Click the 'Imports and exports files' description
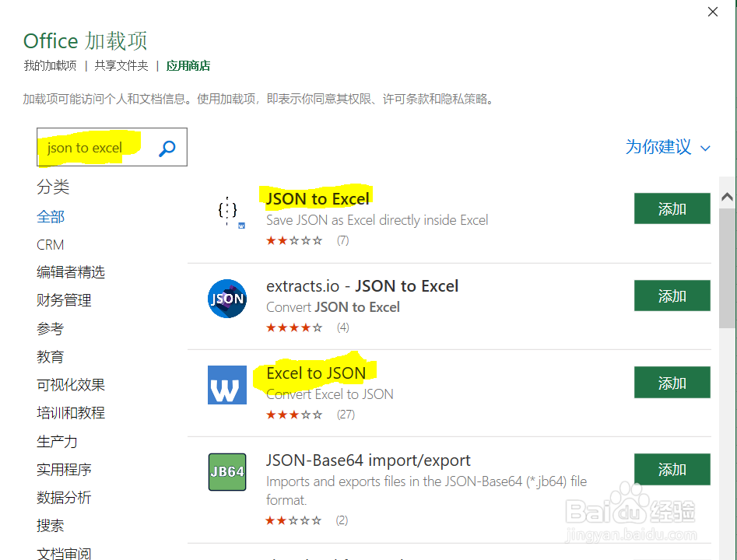This screenshot has width=737, height=560. pyautogui.click(x=426, y=491)
